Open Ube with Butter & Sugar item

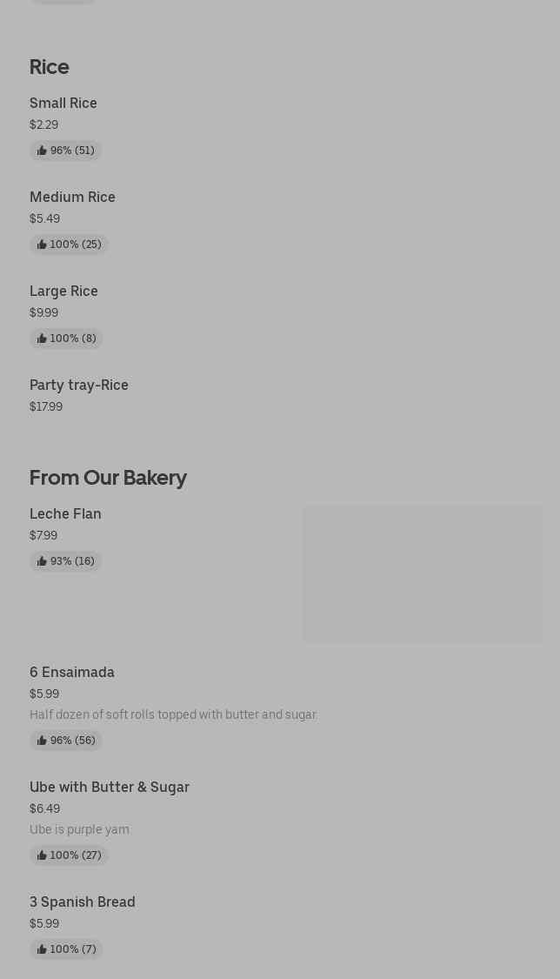click(110, 787)
